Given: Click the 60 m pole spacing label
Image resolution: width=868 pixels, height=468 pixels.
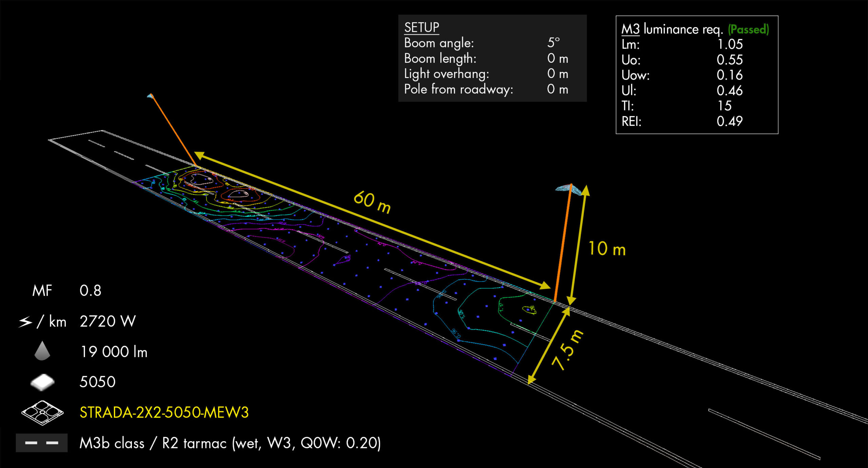Looking at the screenshot, I should pyautogui.click(x=372, y=202).
